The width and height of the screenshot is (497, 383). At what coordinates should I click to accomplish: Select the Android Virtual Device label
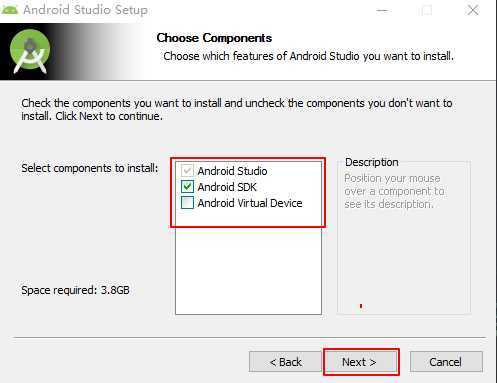click(x=250, y=203)
